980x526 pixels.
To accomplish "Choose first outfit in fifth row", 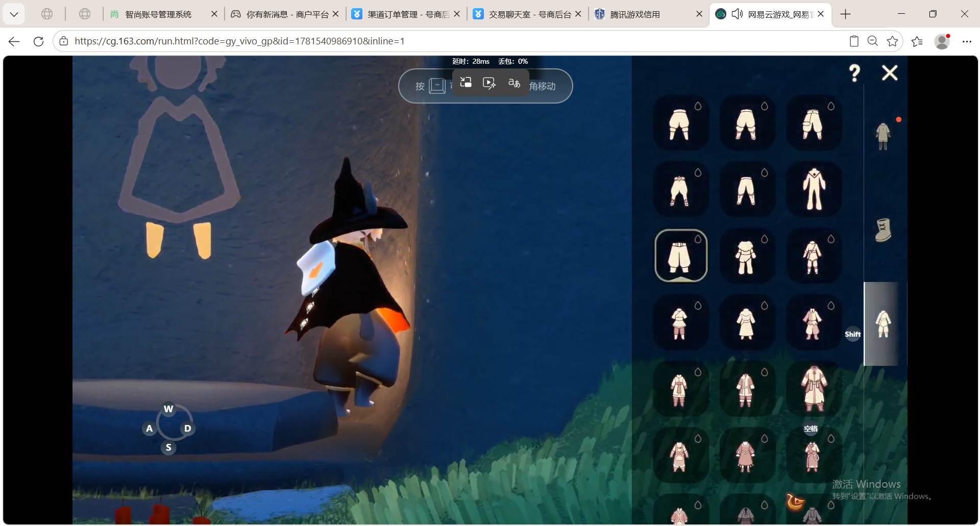I will point(680,389).
